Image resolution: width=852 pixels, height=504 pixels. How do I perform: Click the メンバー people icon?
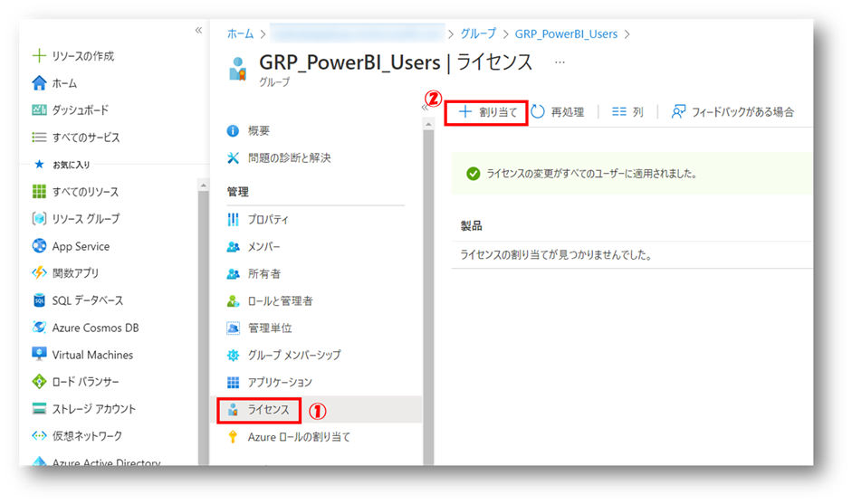(233, 246)
